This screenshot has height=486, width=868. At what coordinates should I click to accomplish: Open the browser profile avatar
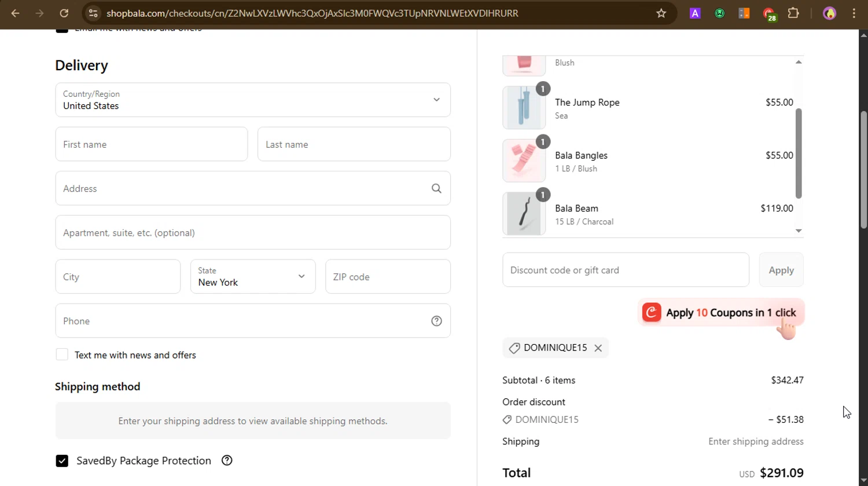[x=829, y=13]
